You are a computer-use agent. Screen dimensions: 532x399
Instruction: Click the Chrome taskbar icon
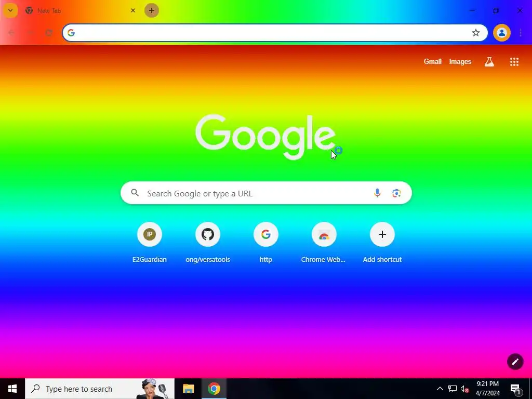point(214,389)
